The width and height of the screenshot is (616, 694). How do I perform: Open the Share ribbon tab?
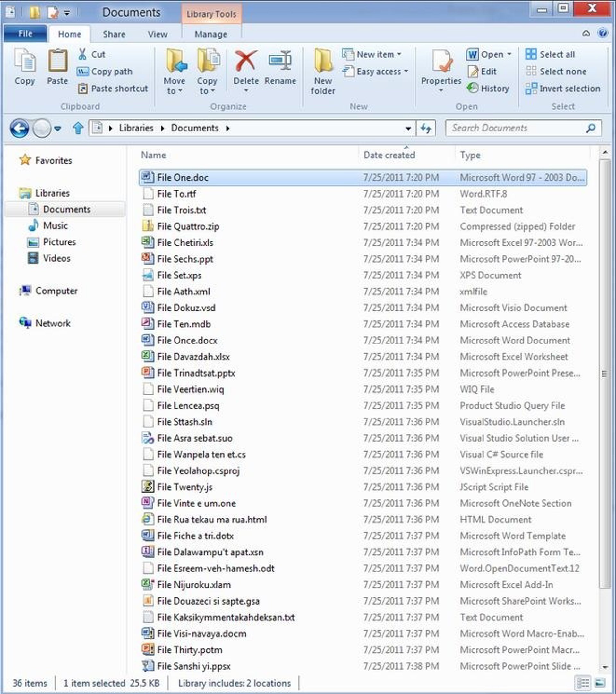pyautogui.click(x=114, y=34)
